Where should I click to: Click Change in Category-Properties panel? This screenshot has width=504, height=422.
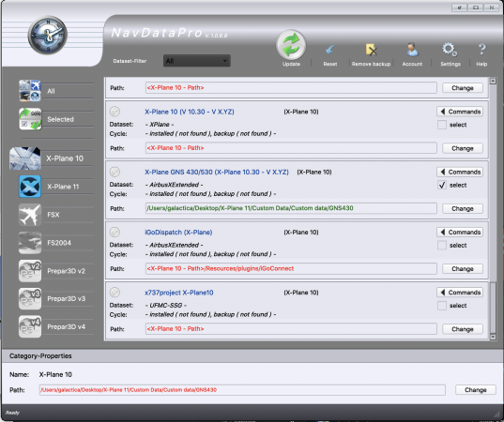click(x=476, y=389)
